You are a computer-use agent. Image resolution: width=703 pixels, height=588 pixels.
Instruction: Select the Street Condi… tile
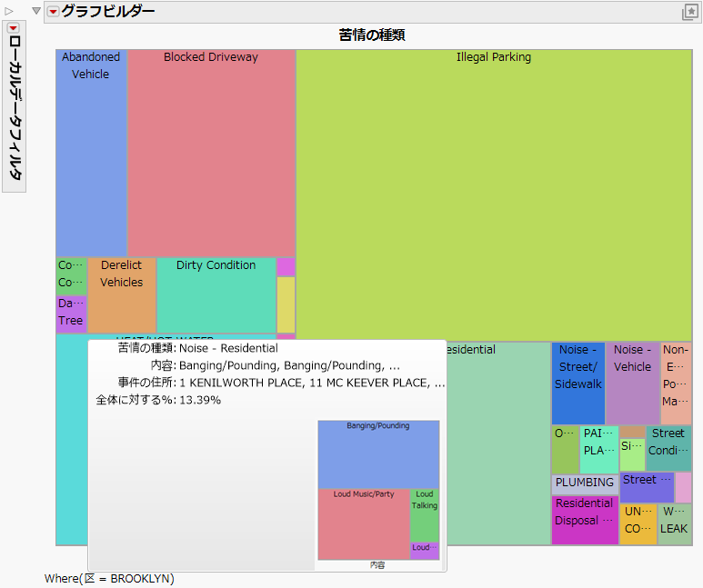tap(668, 448)
